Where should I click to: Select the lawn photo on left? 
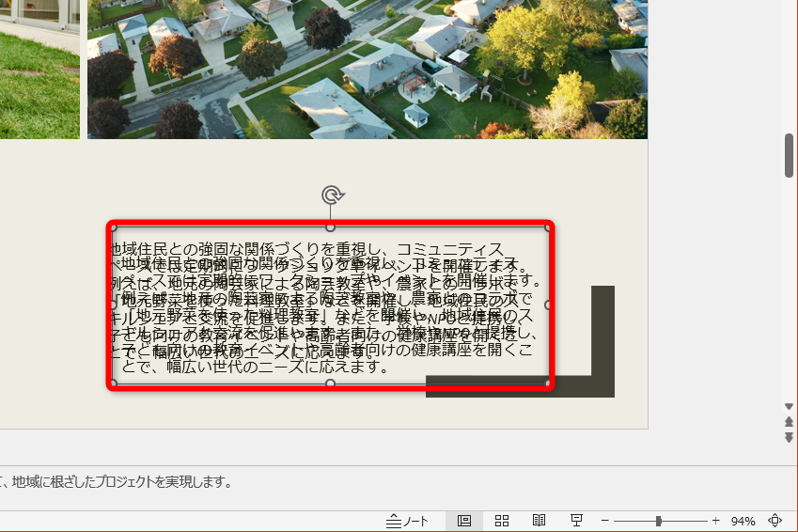(x=39, y=70)
